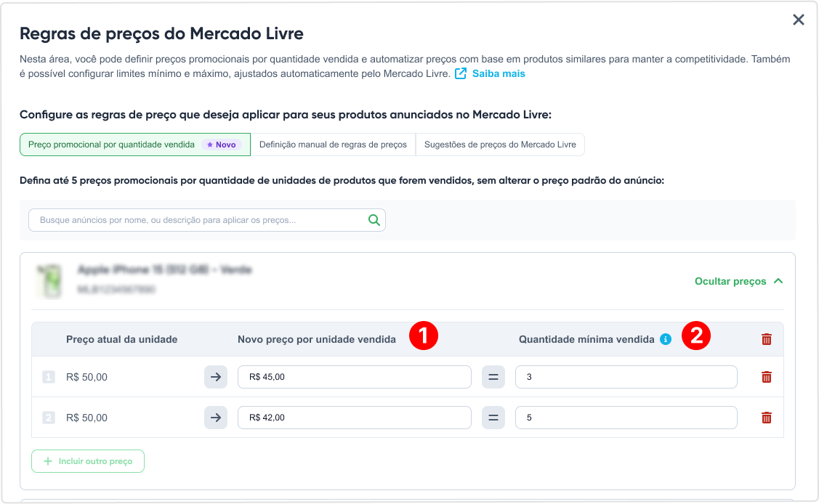This screenshot has width=819, height=504.
Task: Focus the Busque anúncios search field
Action: pos(207,220)
